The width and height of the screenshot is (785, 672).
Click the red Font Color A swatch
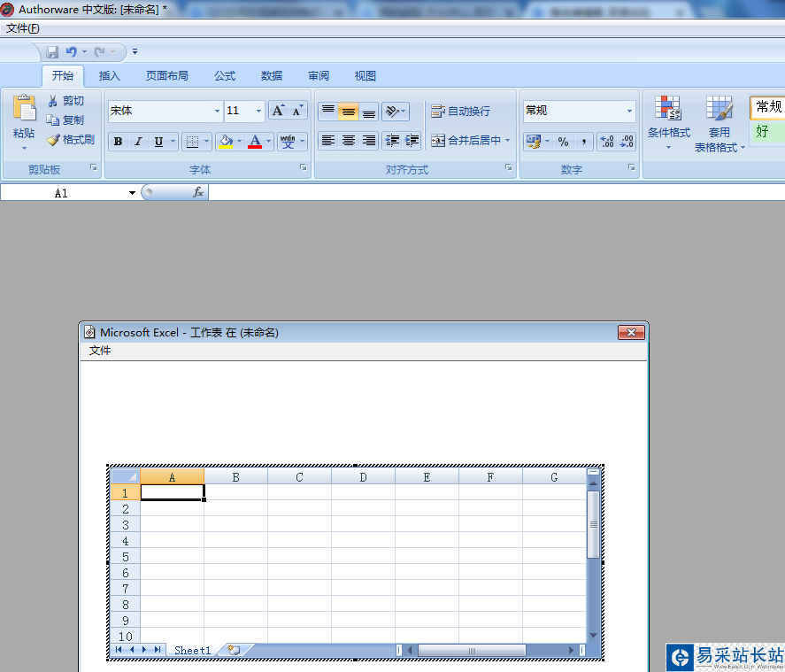pyautogui.click(x=256, y=141)
